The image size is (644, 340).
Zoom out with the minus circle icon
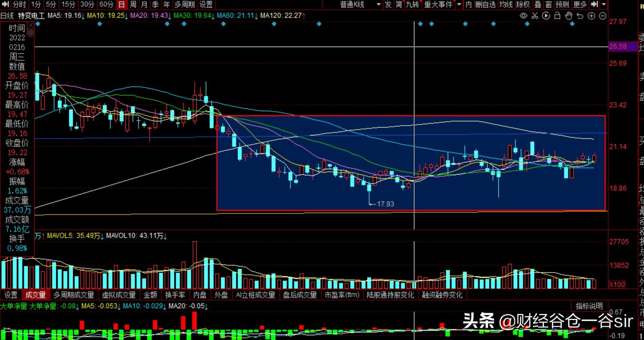pyautogui.click(x=602, y=16)
